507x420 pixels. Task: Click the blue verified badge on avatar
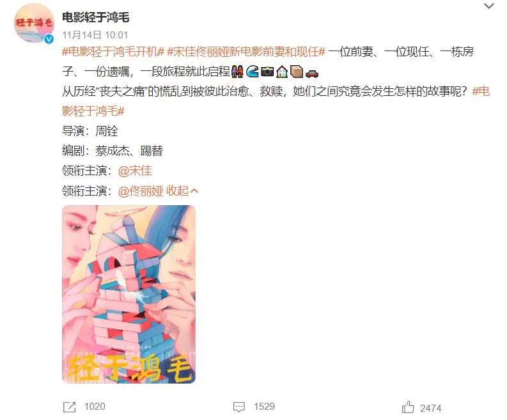(49, 39)
